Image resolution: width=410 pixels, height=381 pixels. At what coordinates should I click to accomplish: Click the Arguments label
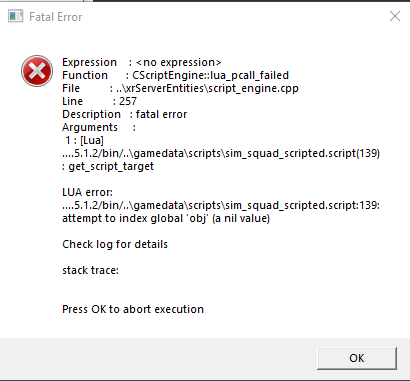pos(90,127)
